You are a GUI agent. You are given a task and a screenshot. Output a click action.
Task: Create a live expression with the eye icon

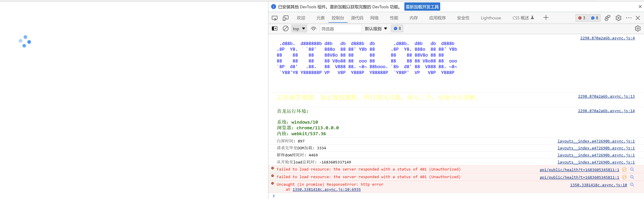point(313,28)
